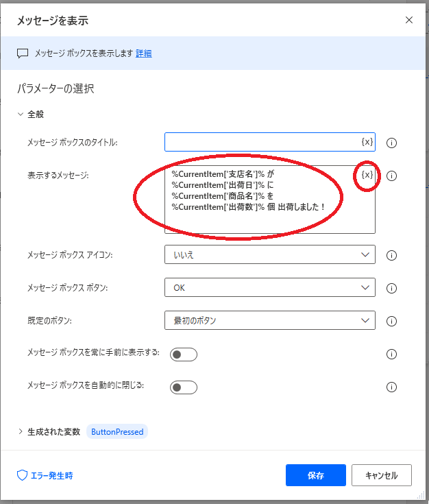Open メッセージ ボックス ボタン dropdown showing OK
429x504 pixels.
[x=269, y=287]
